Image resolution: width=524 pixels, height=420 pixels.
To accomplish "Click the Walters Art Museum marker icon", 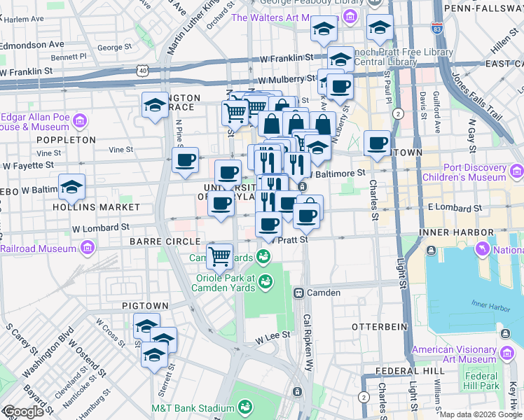I will (350, 16).
